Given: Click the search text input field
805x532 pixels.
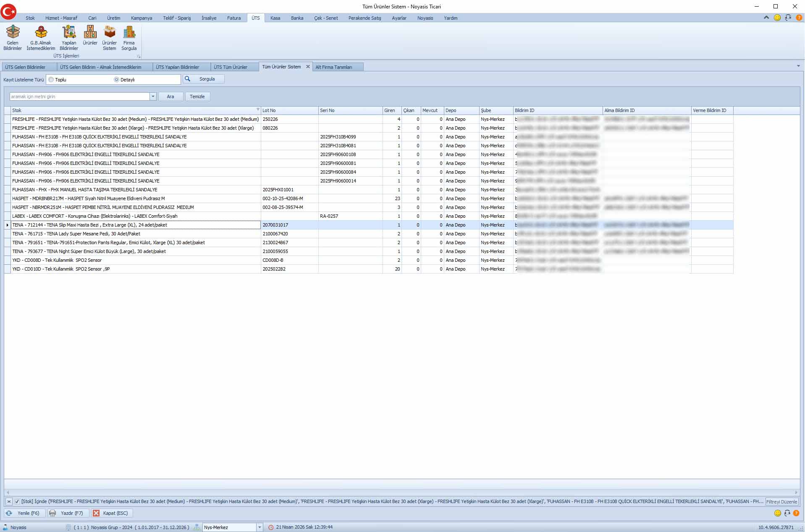Looking at the screenshot, I should [80, 96].
